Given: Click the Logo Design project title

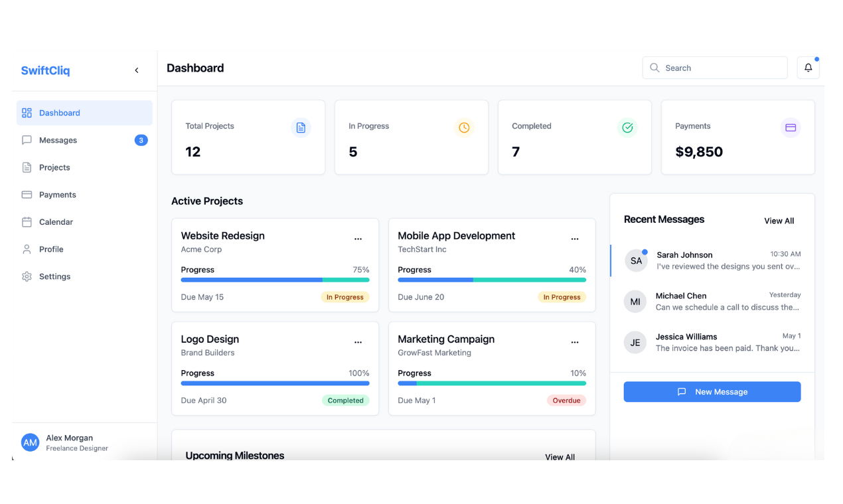Looking at the screenshot, I should 210,339.
